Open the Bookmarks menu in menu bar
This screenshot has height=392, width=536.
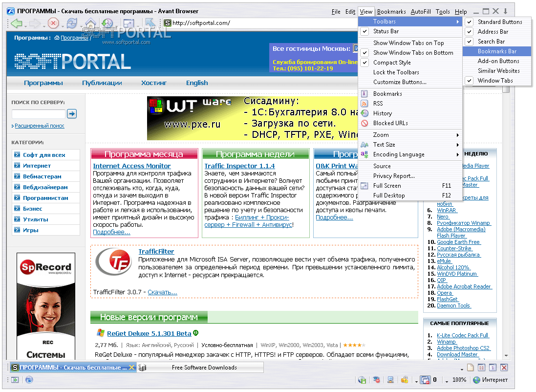391,12
